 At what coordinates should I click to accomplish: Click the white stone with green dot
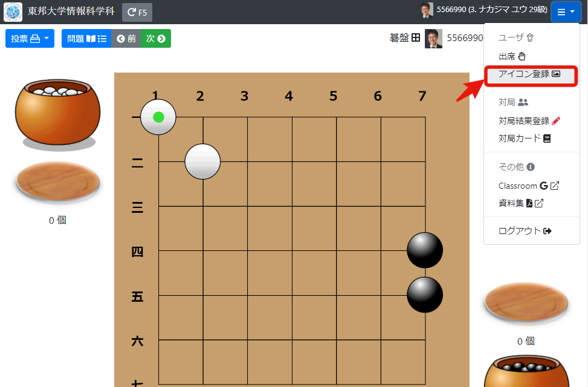pos(158,117)
